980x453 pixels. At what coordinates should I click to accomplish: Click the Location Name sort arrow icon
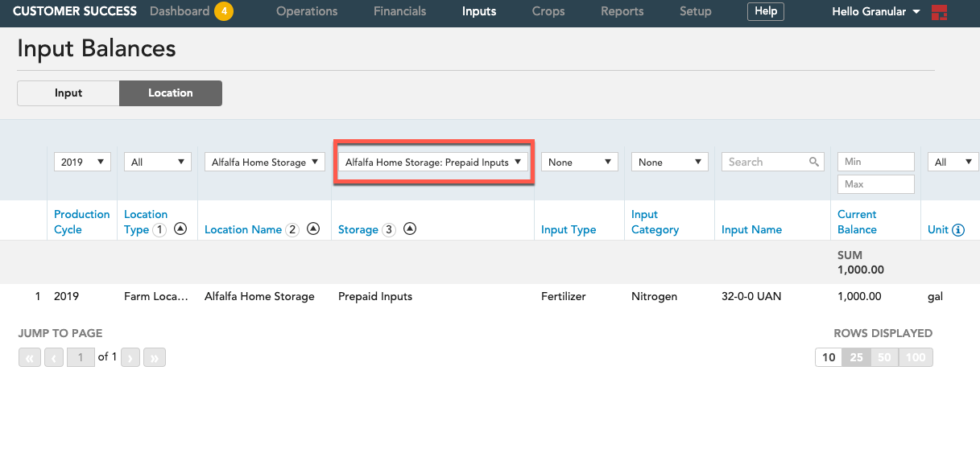[x=314, y=229]
